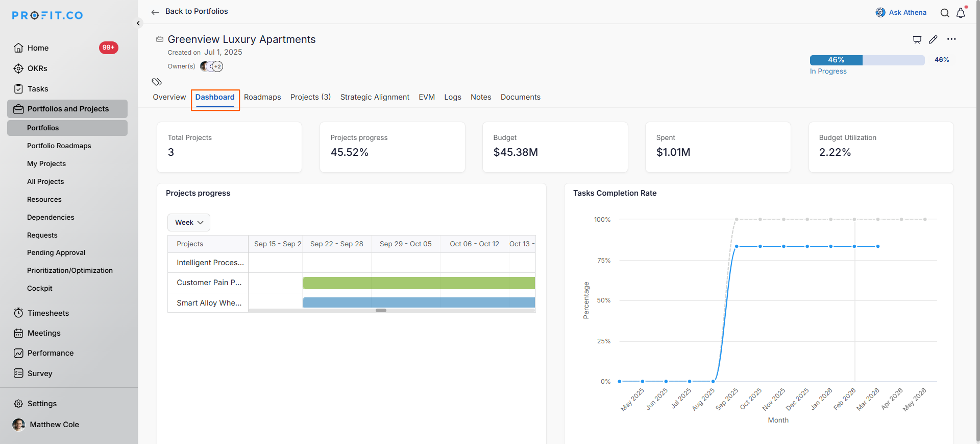Click the edit pencil icon

click(x=933, y=39)
